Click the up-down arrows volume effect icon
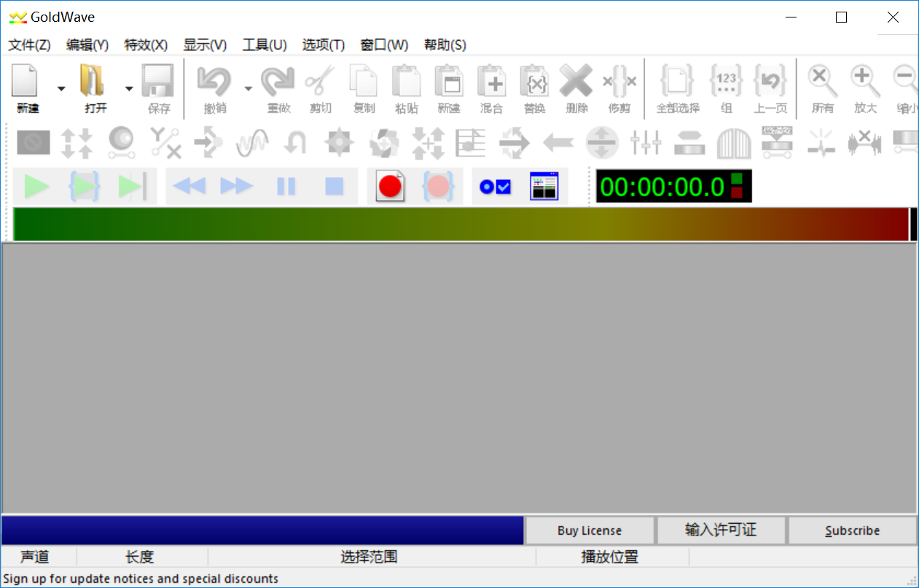The width and height of the screenshot is (919, 588). (x=77, y=143)
